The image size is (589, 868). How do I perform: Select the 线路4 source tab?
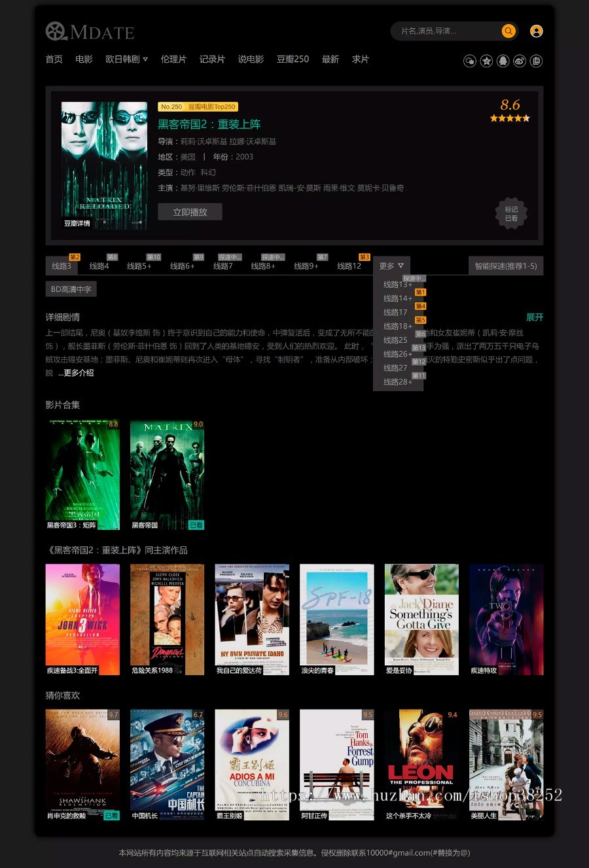point(99,266)
